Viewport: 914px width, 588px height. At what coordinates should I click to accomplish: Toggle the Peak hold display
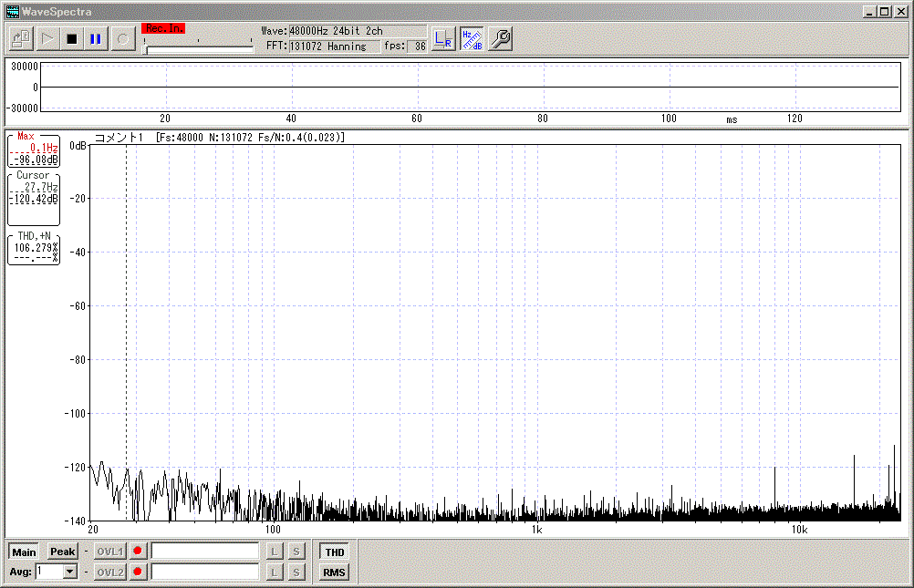pos(62,552)
